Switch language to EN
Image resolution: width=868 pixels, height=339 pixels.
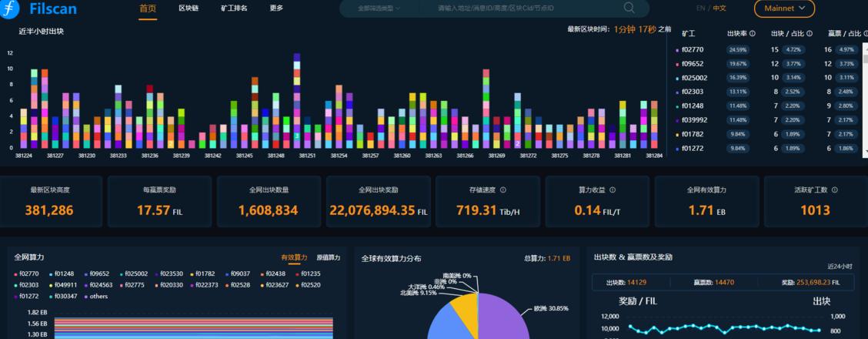click(700, 8)
